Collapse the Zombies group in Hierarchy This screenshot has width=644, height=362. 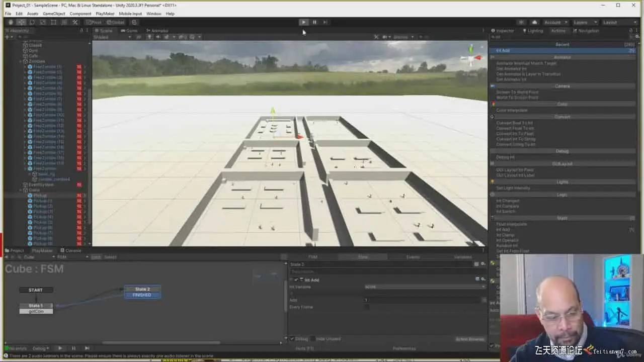[21, 61]
